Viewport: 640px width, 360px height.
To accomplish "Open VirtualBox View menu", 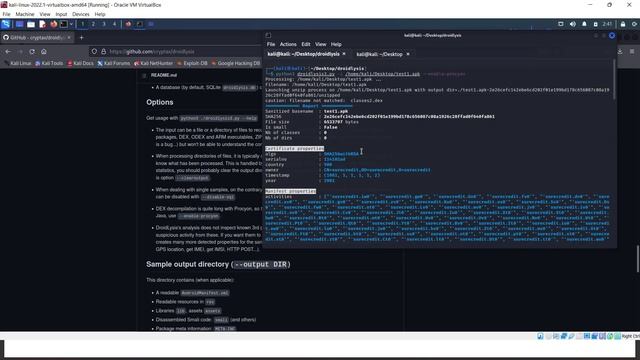I will tap(45, 14).
